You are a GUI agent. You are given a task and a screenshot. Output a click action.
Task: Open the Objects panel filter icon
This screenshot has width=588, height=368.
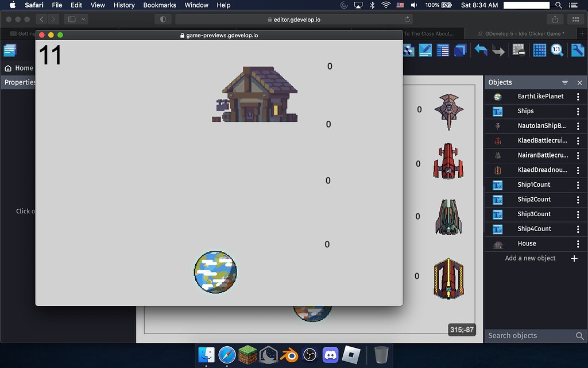click(564, 82)
